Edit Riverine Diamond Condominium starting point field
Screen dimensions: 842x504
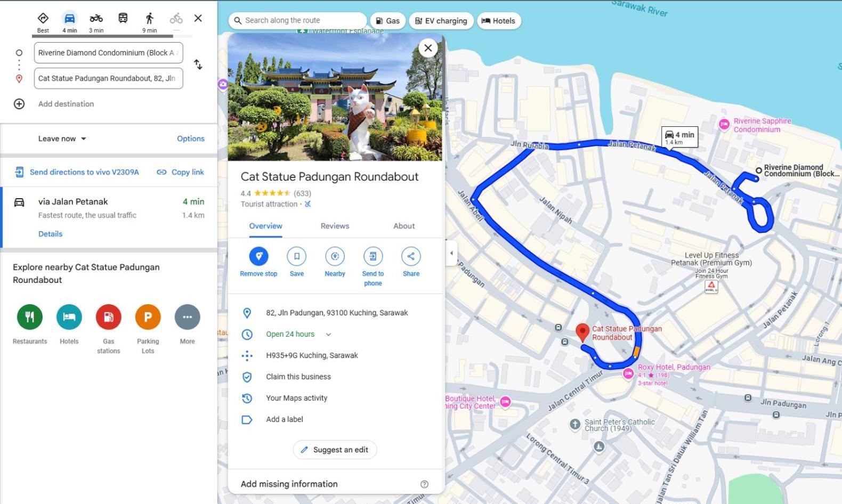[109, 53]
